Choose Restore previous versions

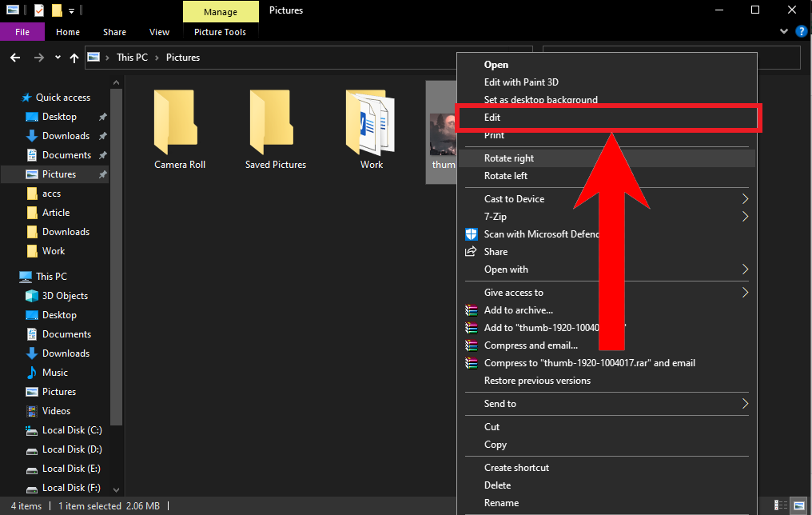(607, 381)
